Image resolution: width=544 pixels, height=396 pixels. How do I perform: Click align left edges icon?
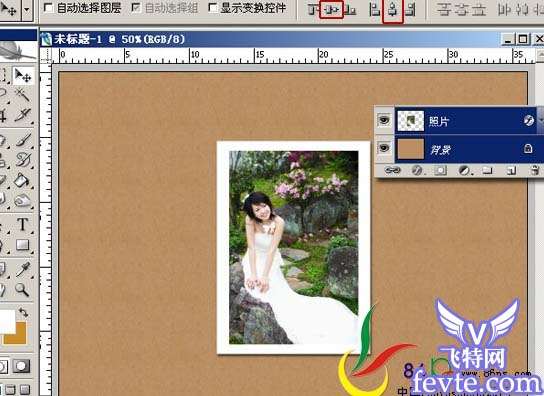point(374,10)
